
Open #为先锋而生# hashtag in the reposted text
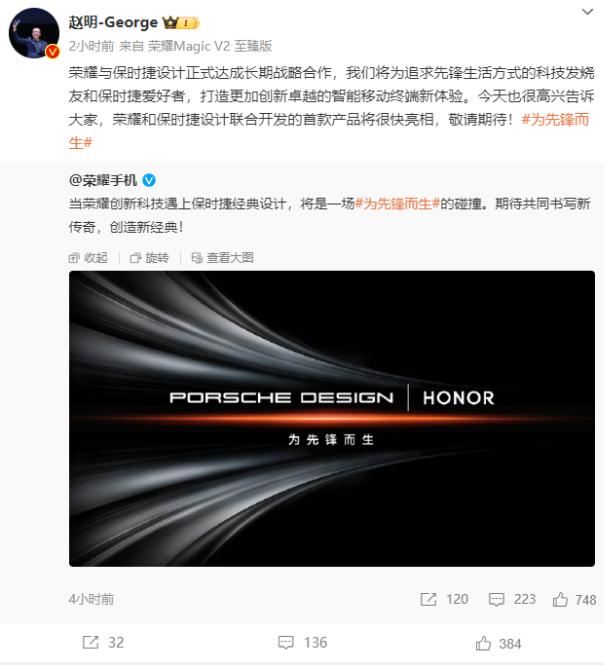[x=397, y=204]
